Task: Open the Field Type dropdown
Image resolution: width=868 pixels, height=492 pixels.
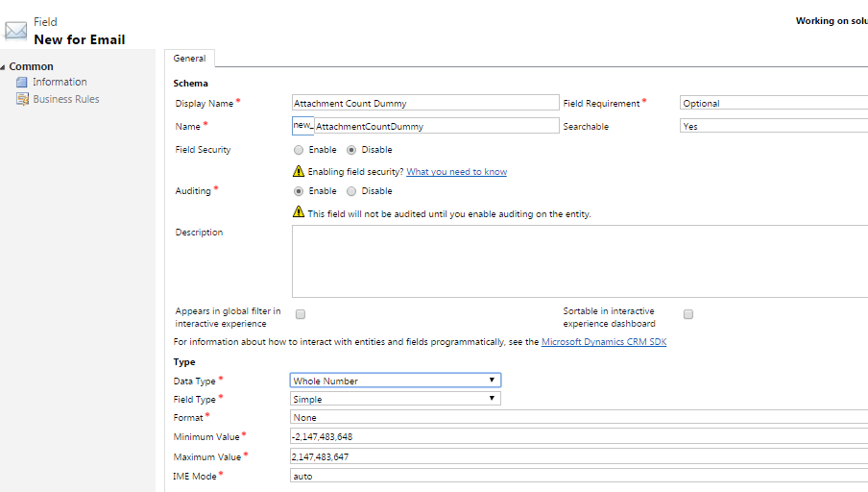Action: coord(396,399)
